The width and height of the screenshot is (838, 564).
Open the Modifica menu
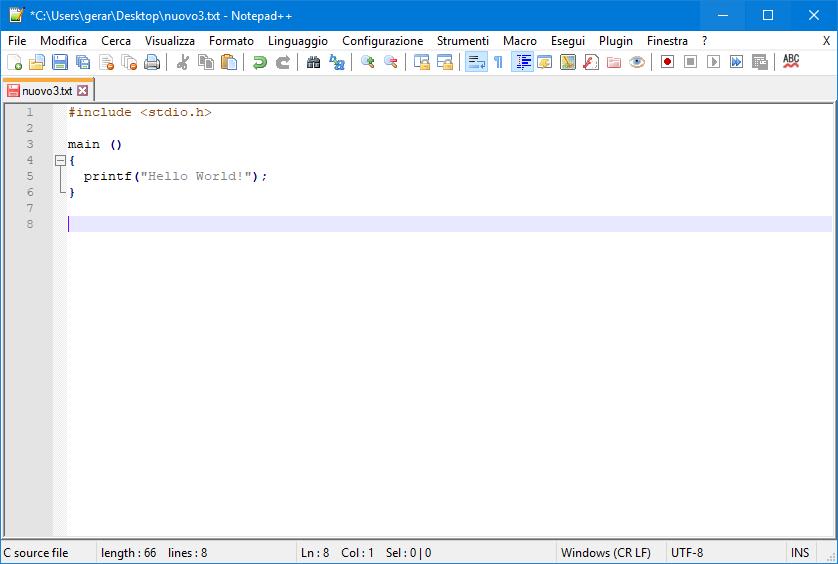point(64,41)
